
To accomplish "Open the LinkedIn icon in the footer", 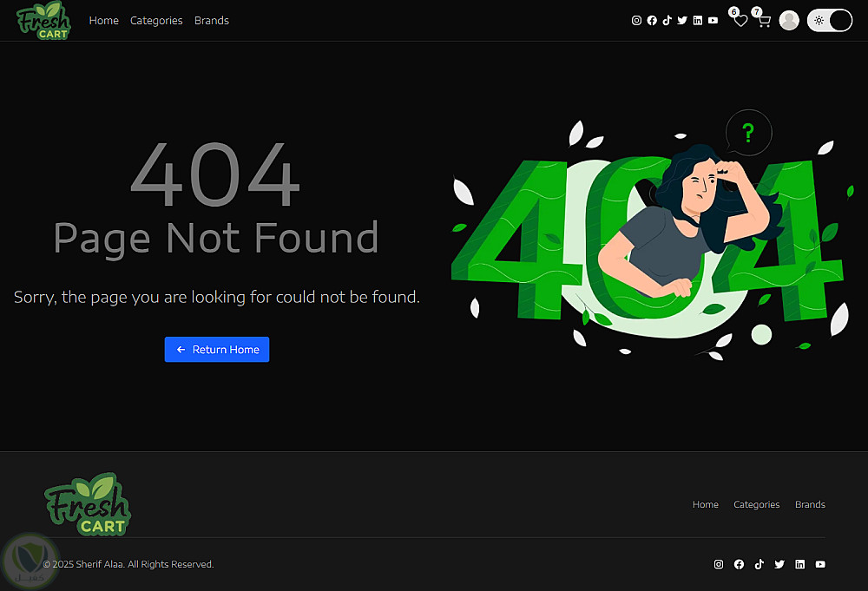I will coord(800,564).
